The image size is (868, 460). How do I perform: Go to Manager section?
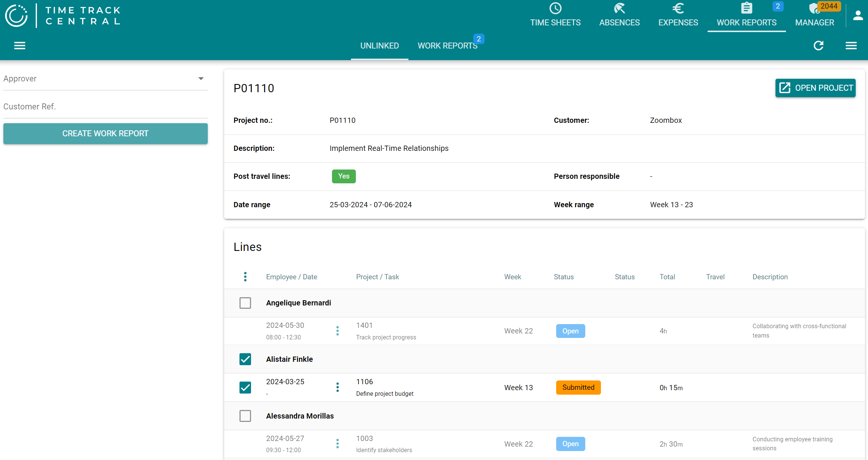click(815, 16)
